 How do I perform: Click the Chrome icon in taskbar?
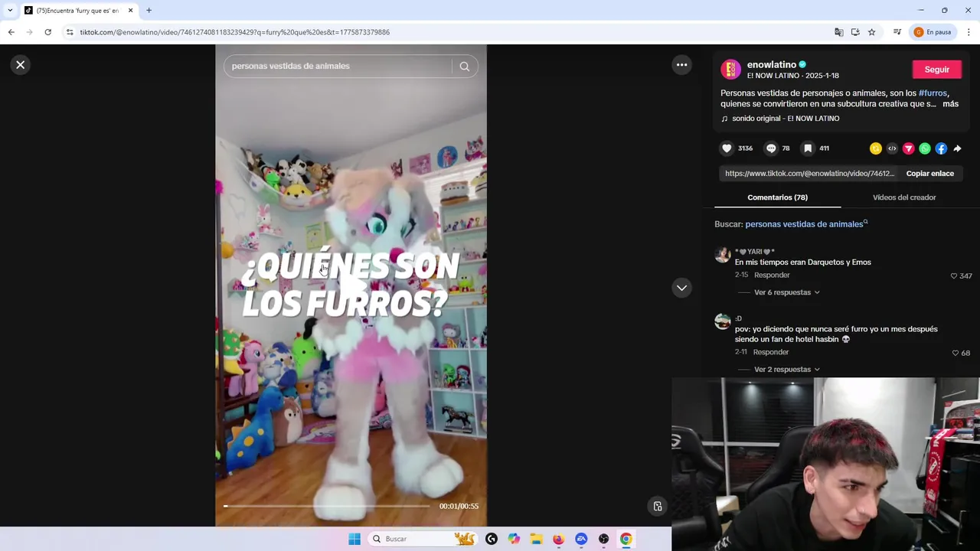click(626, 539)
